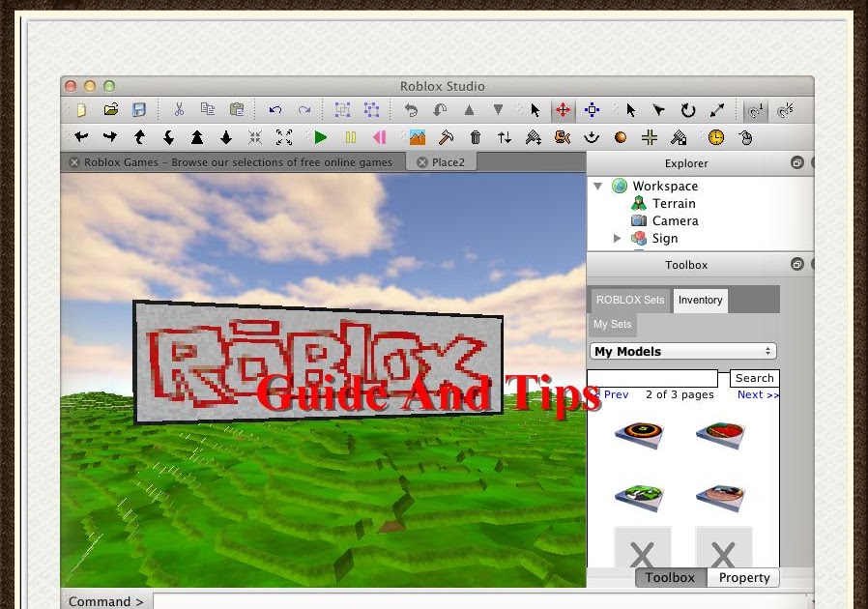
Task: Undo the last action
Action: pyautogui.click(x=275, y=109)
